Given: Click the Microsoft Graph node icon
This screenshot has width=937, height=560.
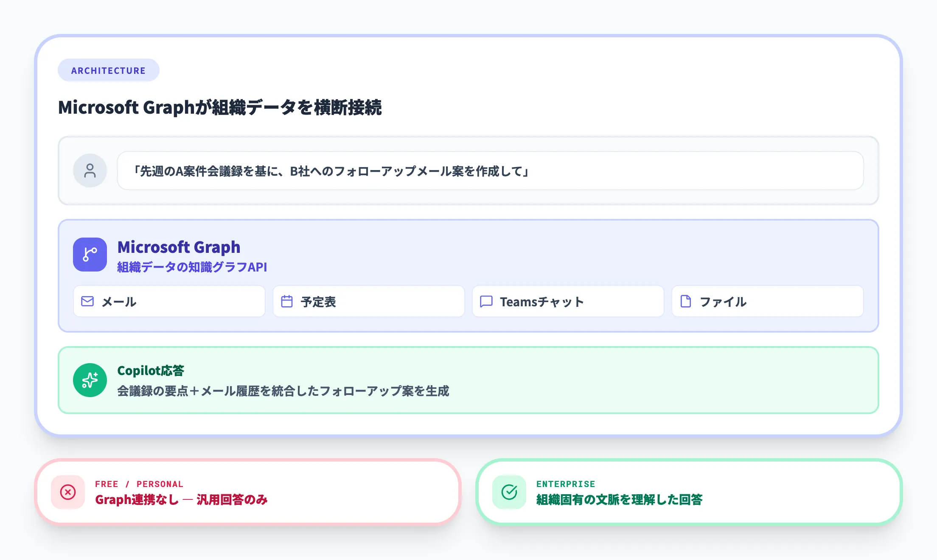Looking at the screenshot, I should click(90, 255).
